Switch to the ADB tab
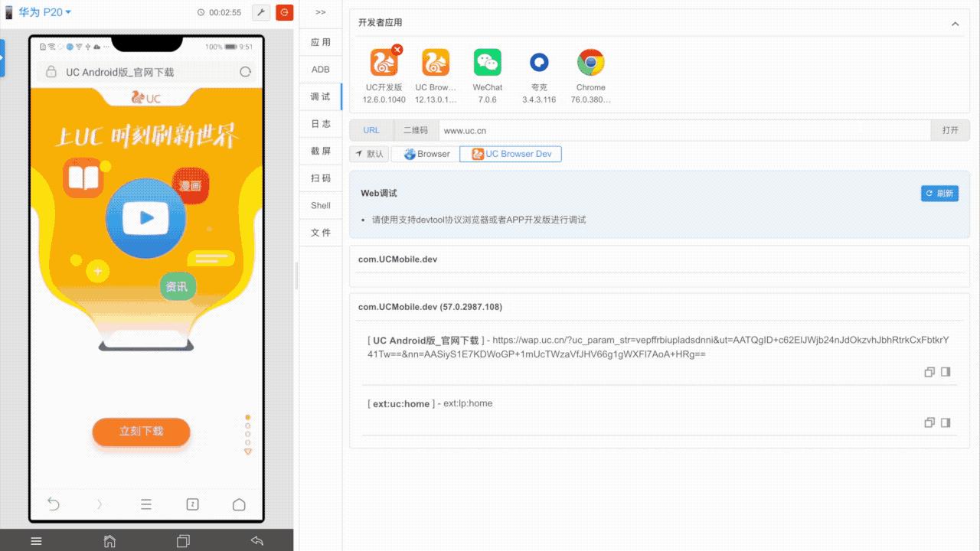980x551 pixels. pos(321,70)
